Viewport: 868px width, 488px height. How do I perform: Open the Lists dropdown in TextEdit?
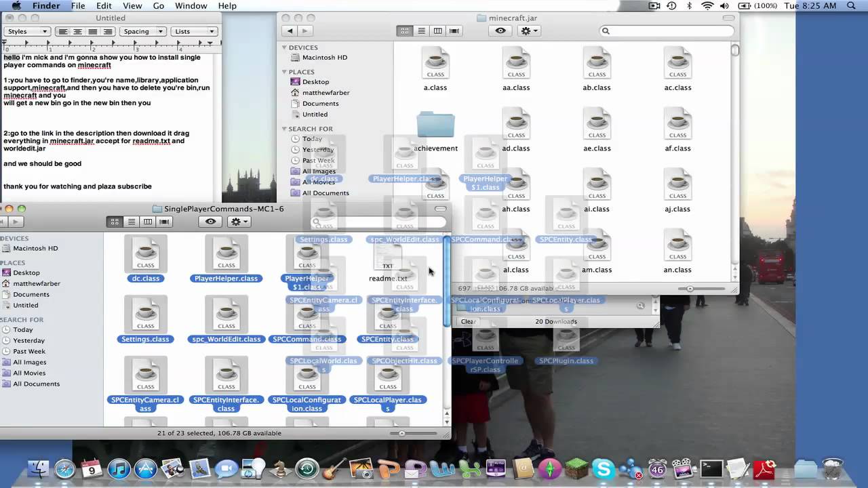194,31
